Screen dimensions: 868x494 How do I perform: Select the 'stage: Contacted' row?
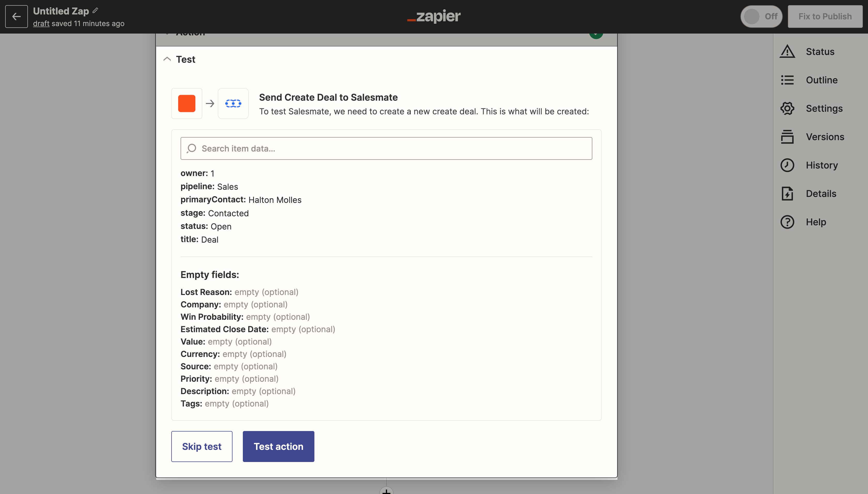click(x=215, y=213)
